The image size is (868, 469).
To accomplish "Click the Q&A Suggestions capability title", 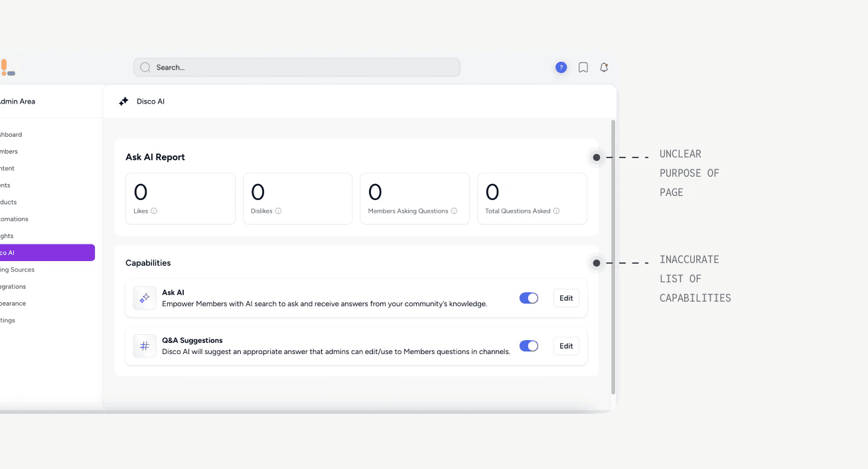I will tap(192, 340).
